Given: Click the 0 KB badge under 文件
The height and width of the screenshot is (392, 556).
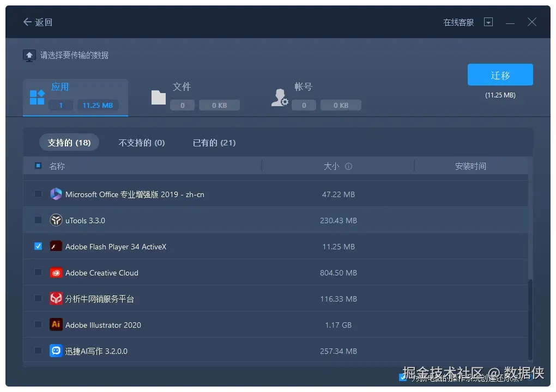Looking at the screenshot, I should tap(219, 105).
